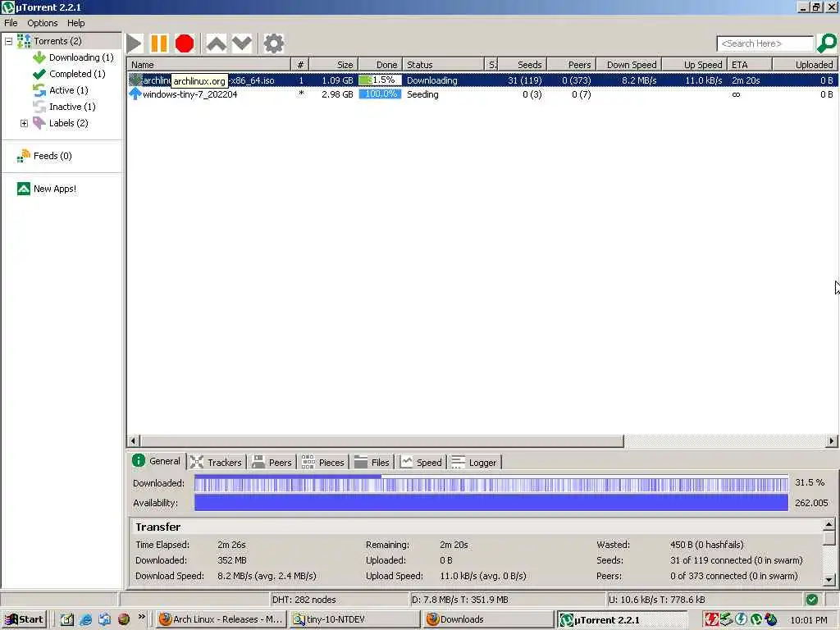Viewport: 840px width, 630px height.
Task: Sort by the Name column header
Action: [x=209, y=64]
